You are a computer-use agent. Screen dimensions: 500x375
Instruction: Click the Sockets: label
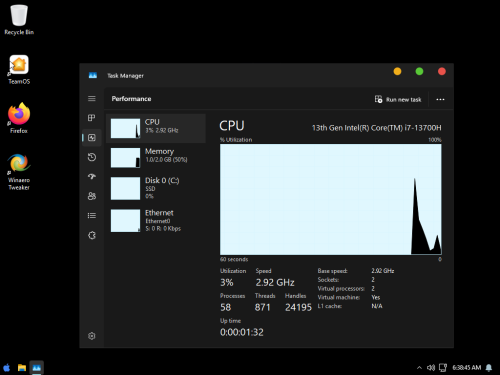click(x=328, y=280)
